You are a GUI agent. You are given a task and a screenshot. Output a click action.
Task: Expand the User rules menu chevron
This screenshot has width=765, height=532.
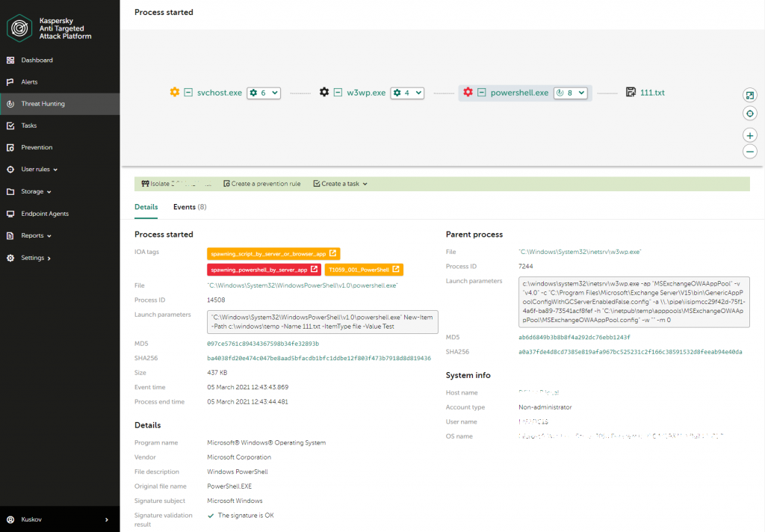55,170
